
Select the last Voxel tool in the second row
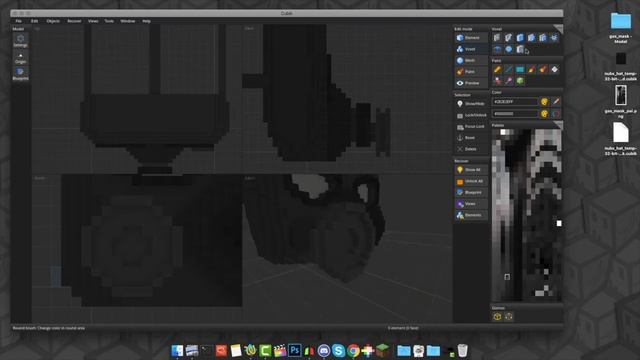click(520, 49)
